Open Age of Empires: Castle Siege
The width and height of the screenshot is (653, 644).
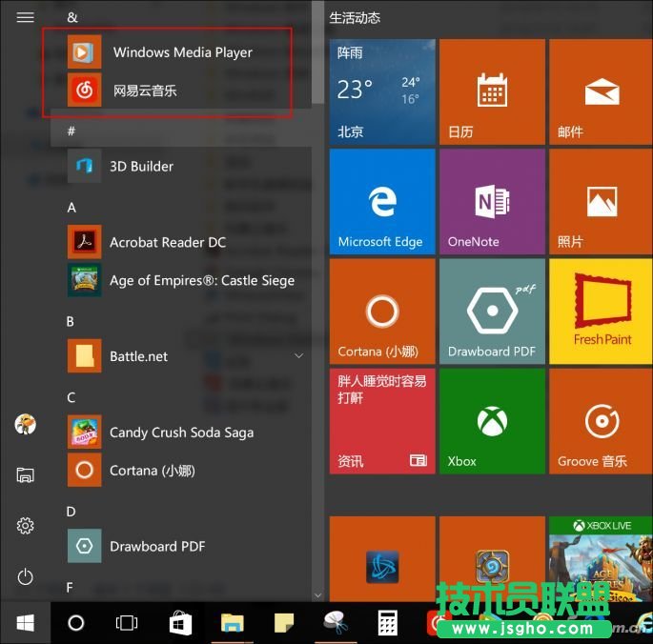[x=201, y=280]
